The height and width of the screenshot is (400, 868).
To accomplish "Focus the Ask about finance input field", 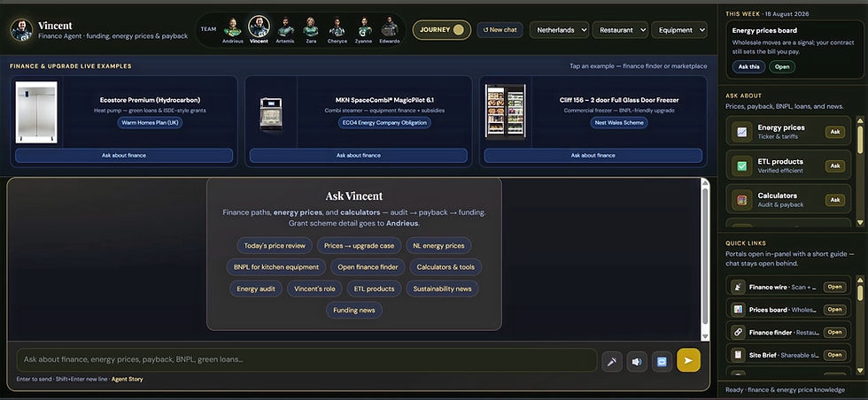I will click(x=306, y=359).
